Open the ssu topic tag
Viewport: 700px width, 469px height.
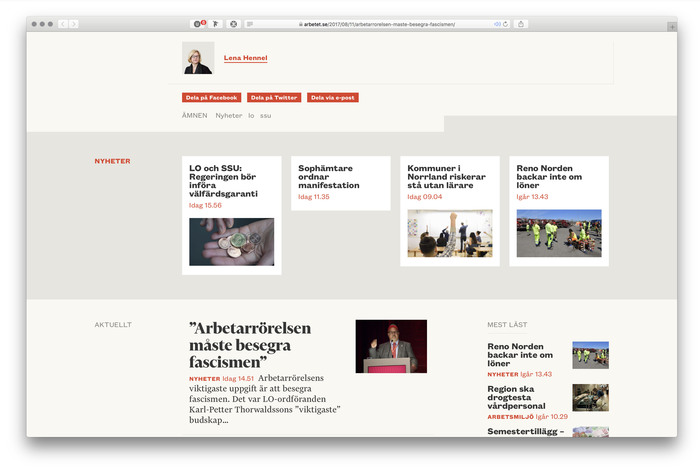266,116
